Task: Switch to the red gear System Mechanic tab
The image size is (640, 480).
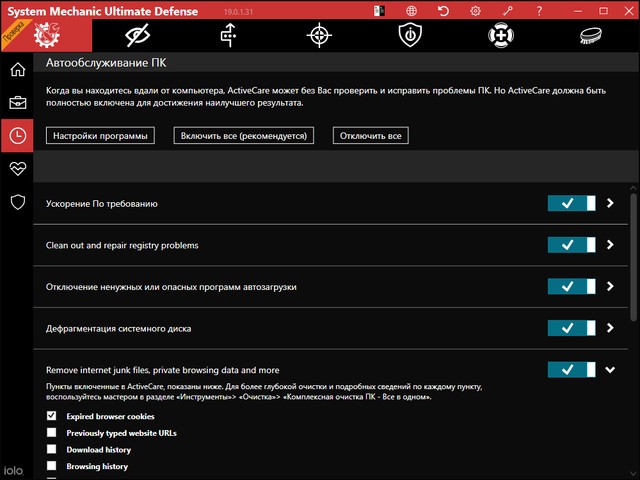Action: (x=46, y=35)
